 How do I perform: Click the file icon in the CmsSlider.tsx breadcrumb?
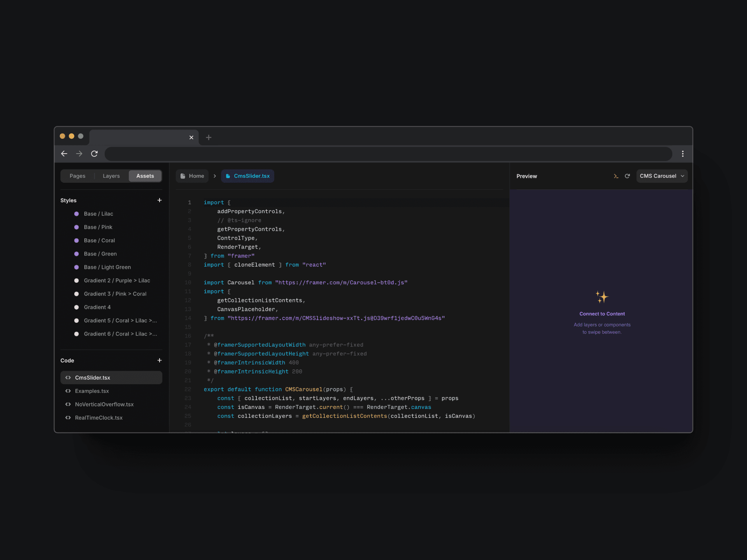click(x=228, y=176)
